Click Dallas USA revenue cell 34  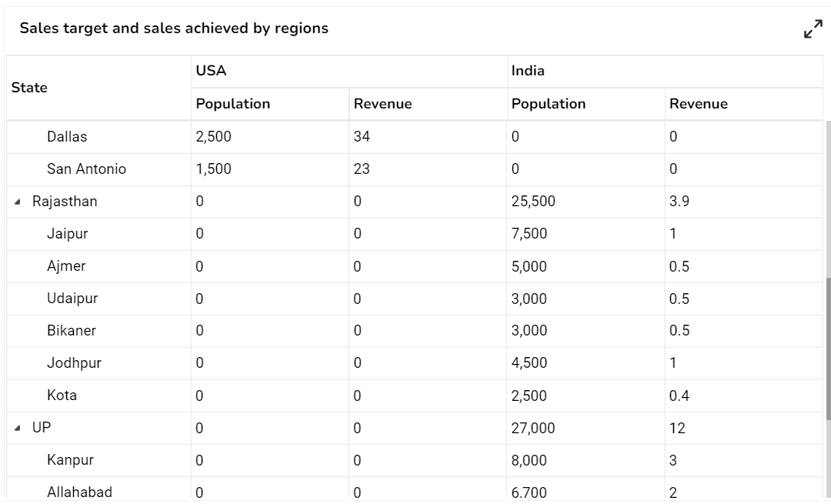[x=362, y=137]
